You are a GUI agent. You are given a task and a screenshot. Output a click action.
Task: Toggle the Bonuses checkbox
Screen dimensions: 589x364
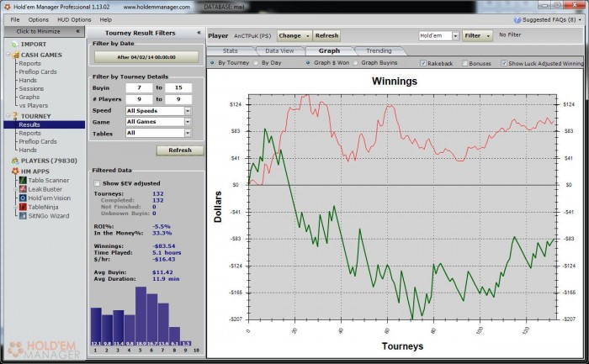point(464,63)
